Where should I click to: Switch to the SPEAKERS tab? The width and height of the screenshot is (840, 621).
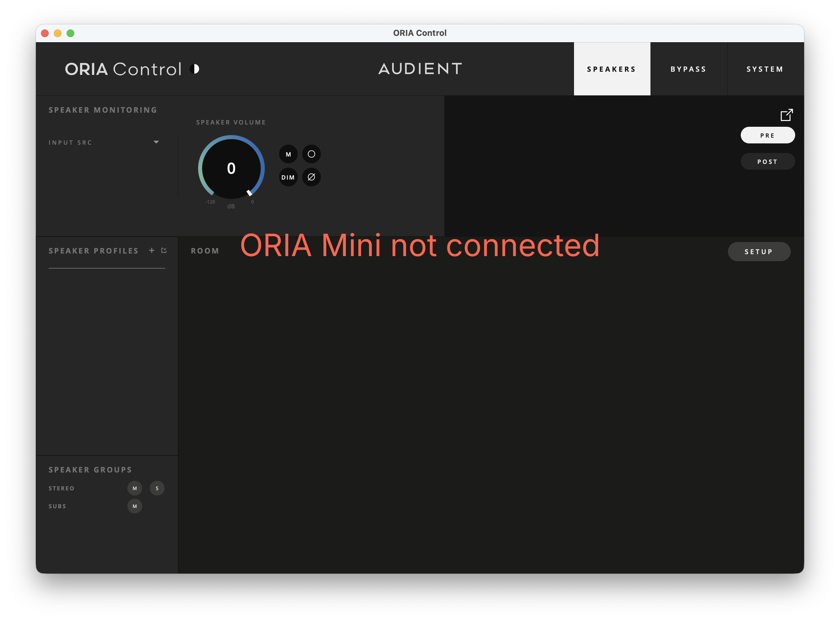[612, 69]
